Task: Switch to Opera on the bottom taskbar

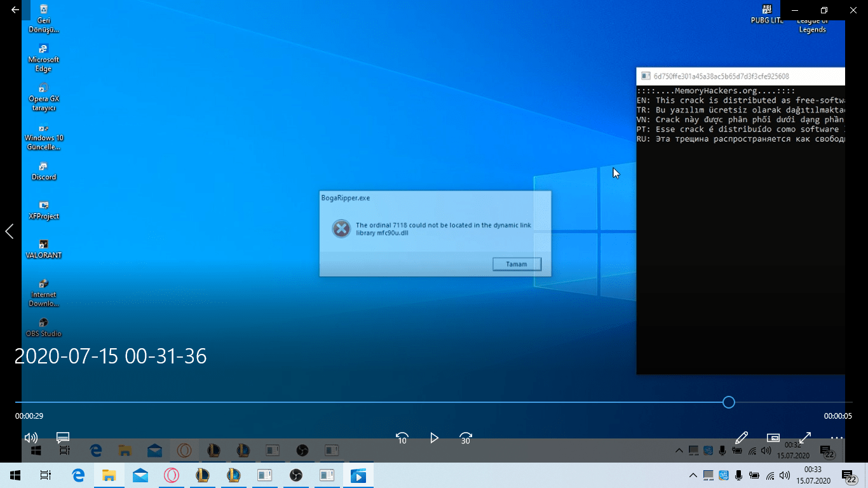Action: point(172,475)
